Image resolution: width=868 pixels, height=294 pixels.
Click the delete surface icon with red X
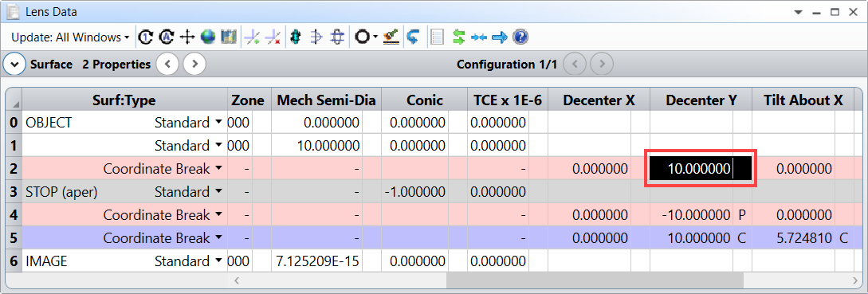tap(273, 37)
